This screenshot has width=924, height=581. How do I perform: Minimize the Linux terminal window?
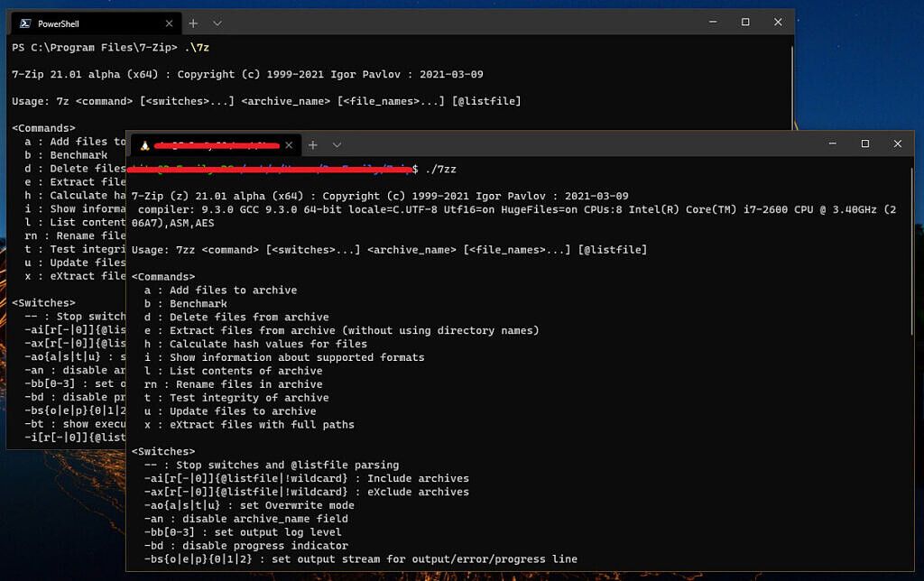coord(831,143)
